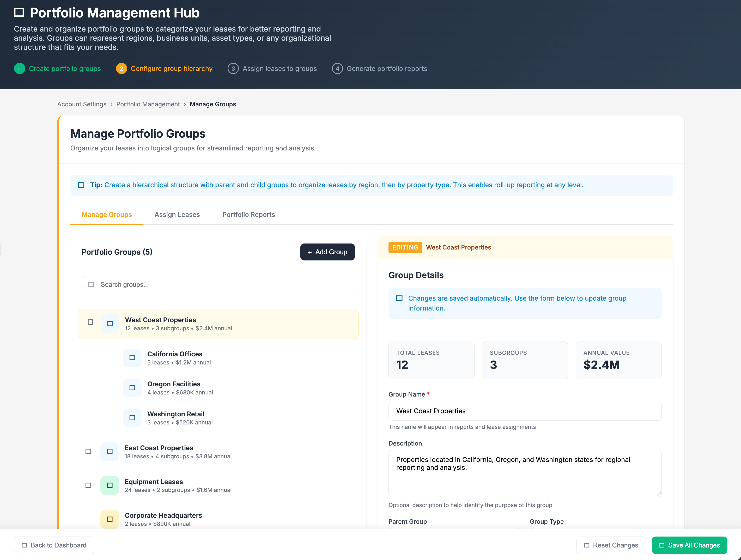Click the Washington Retail subgroup icon
The image size is (741, 560).
[x=132, y=418]
